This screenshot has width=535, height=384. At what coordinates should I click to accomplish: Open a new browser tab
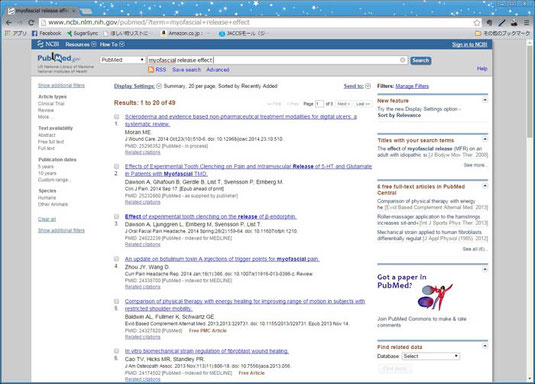(86, 11)
